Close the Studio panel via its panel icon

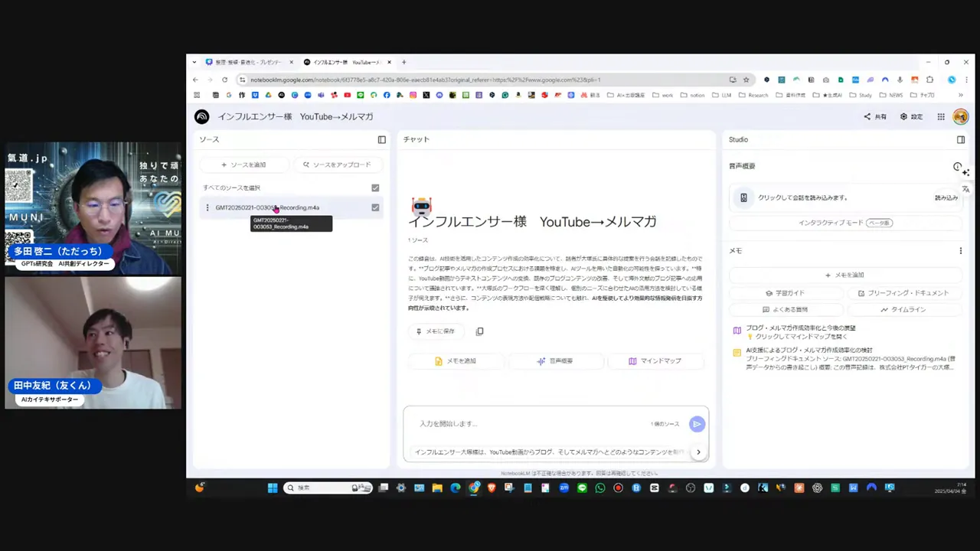961,139
